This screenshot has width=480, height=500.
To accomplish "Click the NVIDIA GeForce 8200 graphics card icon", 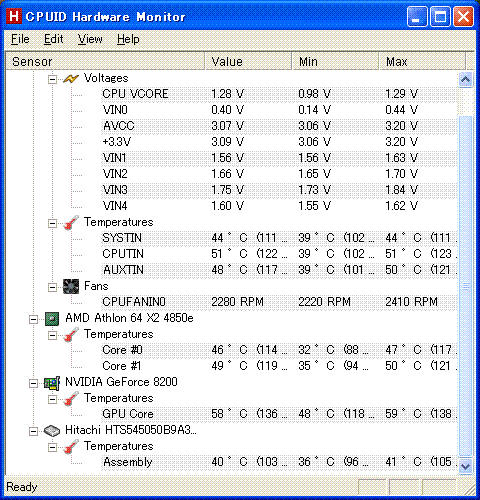I will (52, 383).
